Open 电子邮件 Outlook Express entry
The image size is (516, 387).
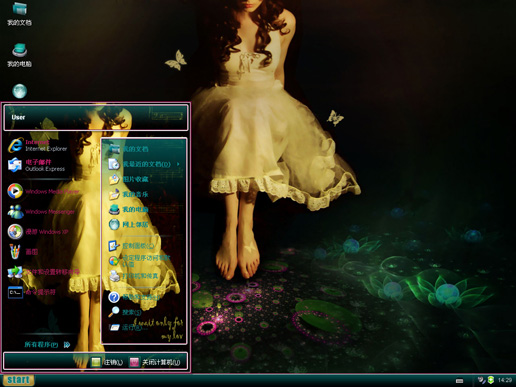[x=37, y=165]
